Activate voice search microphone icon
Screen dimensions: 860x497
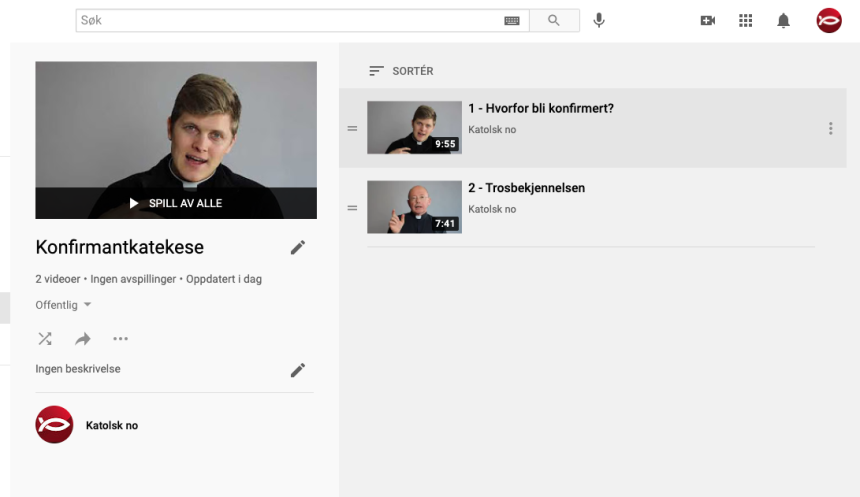[x=599, y=20]
